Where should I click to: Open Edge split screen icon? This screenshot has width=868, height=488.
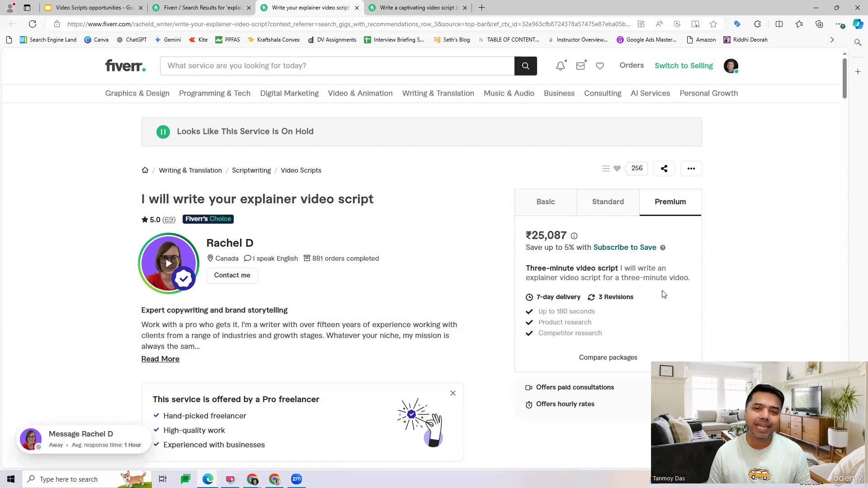779,24
